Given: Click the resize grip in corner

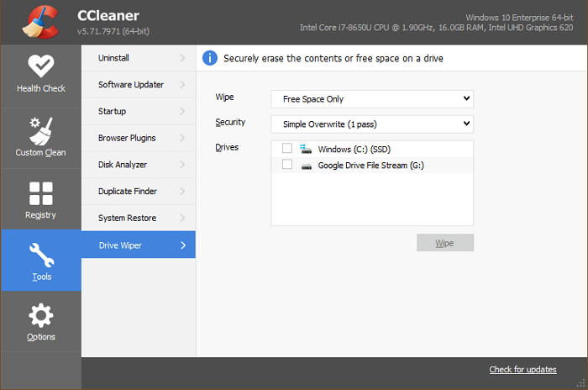Looking at the screenshot, I should 581,383.
